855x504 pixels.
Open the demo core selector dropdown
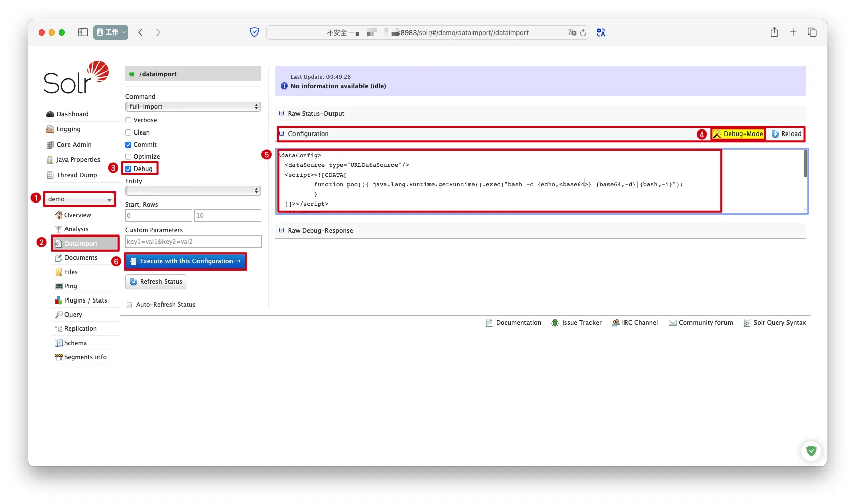click(x=80, y=199)
